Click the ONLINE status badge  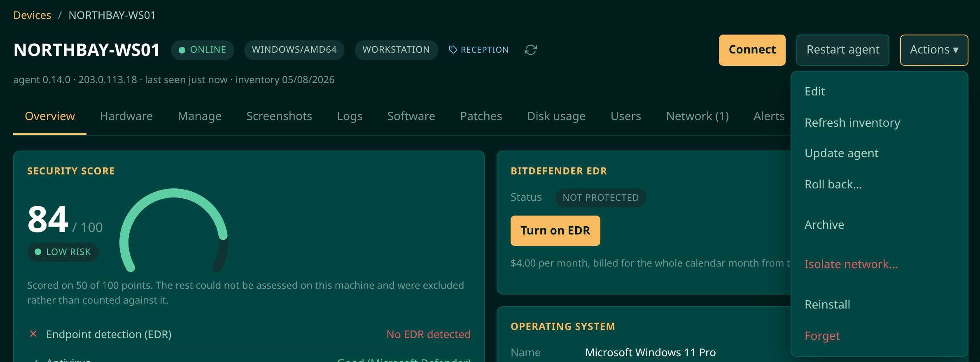tap(202, 50)
